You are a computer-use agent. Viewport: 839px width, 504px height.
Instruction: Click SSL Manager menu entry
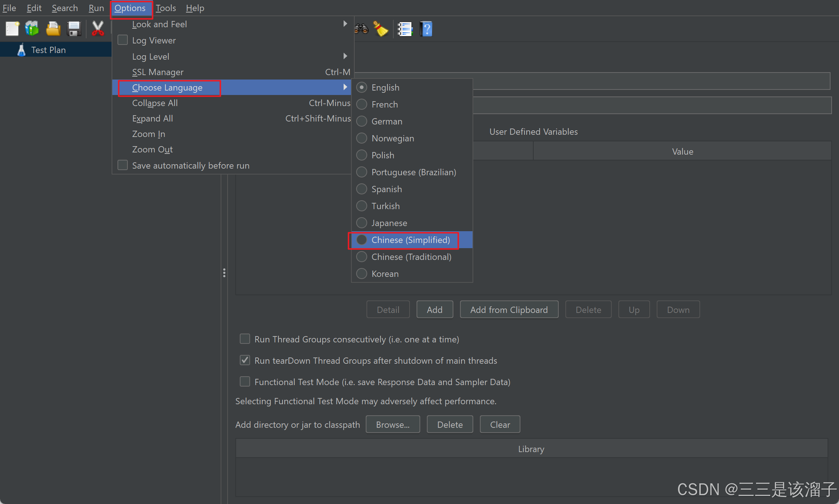[x=158, y=72]
